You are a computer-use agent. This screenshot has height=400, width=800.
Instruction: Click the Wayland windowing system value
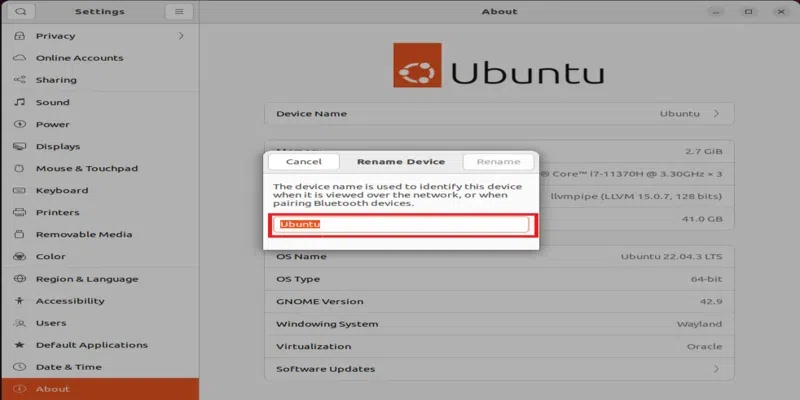click(699, 324)
